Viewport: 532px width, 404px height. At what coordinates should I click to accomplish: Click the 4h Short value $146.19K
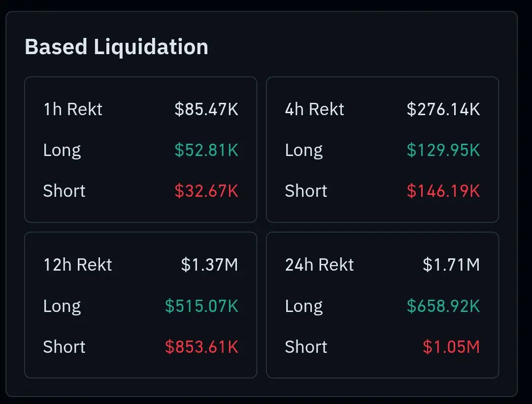443,191
